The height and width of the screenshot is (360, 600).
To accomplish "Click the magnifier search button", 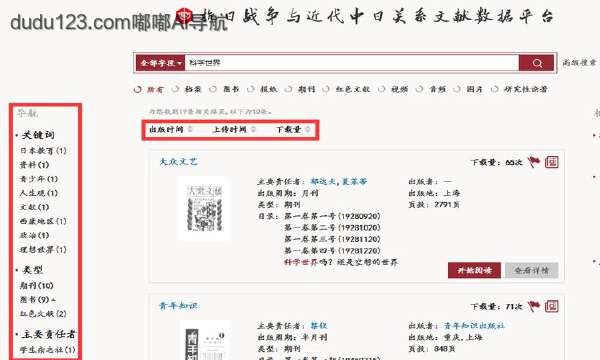I will coord(536,63).
